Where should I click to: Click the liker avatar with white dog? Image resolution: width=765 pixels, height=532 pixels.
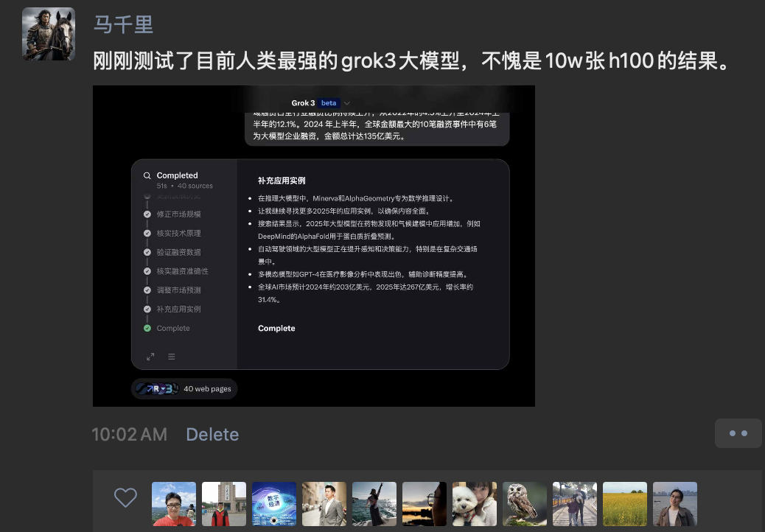click(474, 504)
